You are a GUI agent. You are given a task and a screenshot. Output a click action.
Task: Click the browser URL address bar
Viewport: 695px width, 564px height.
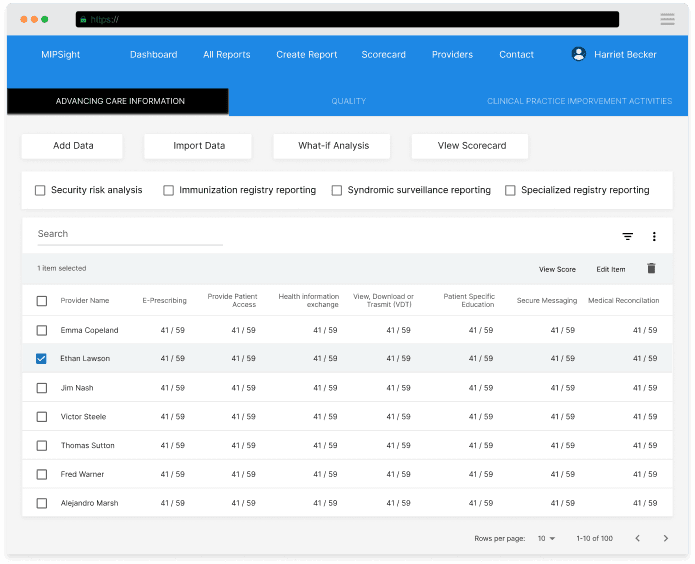pyautogui.click(x=347, y=20)
